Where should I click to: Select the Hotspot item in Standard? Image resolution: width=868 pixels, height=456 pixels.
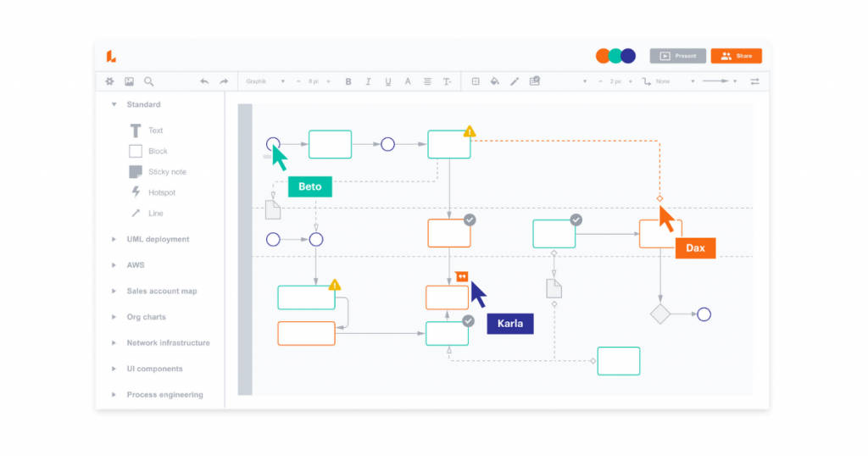[161, 192]
